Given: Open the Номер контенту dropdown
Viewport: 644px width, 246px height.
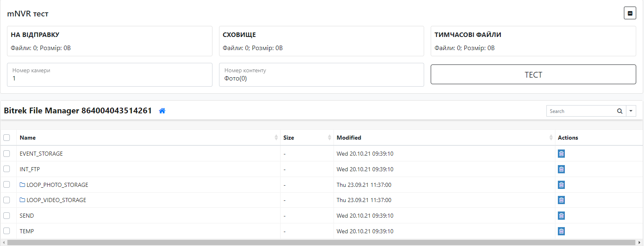Looking at the screenshot, I should (321, 75).
